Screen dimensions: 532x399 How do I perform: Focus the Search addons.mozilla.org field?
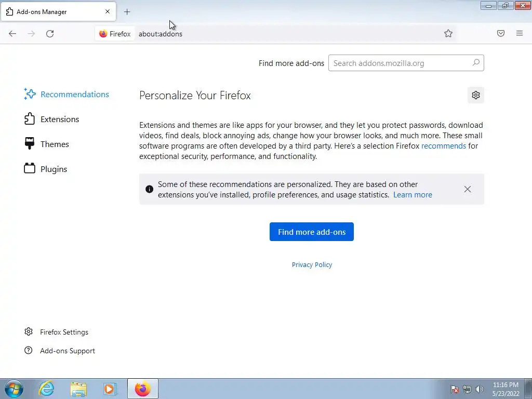tap(406, 63)
